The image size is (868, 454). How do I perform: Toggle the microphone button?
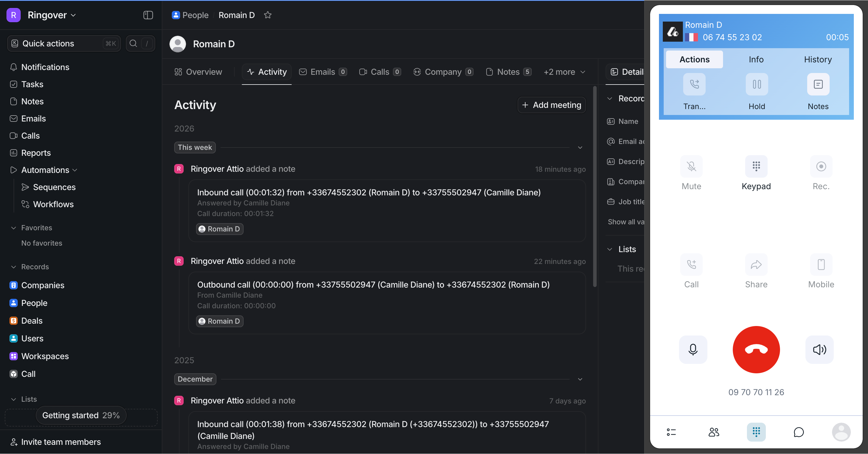coord(693,349)
